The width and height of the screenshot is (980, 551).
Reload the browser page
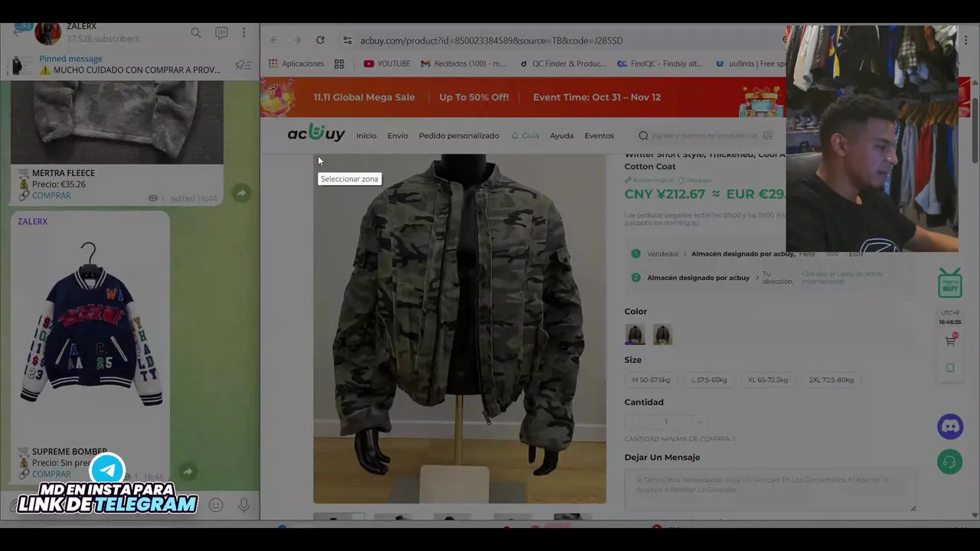point(320,40)
